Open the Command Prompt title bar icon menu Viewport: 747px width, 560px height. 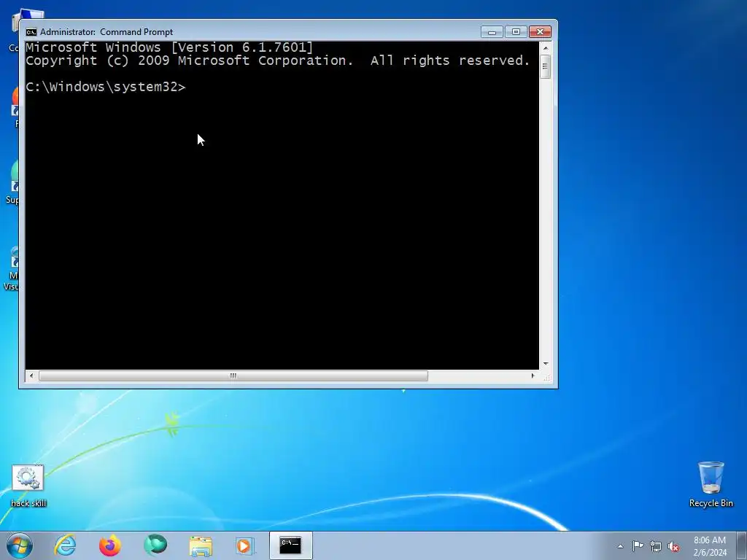pos(31,32)
